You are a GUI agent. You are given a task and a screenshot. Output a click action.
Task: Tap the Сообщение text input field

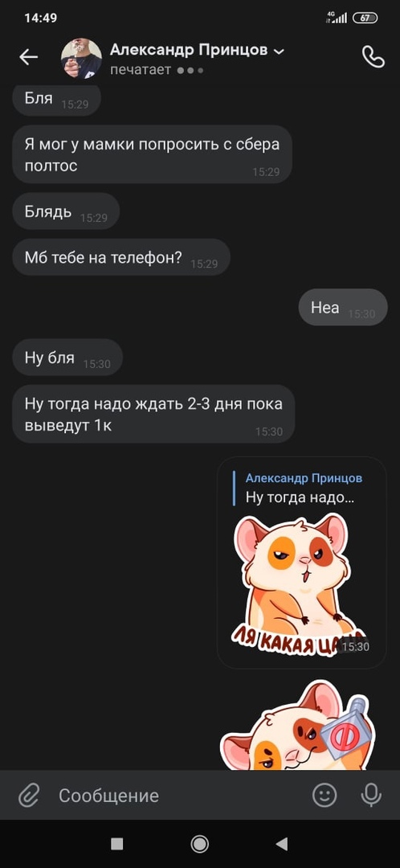[x=177, y=796]
